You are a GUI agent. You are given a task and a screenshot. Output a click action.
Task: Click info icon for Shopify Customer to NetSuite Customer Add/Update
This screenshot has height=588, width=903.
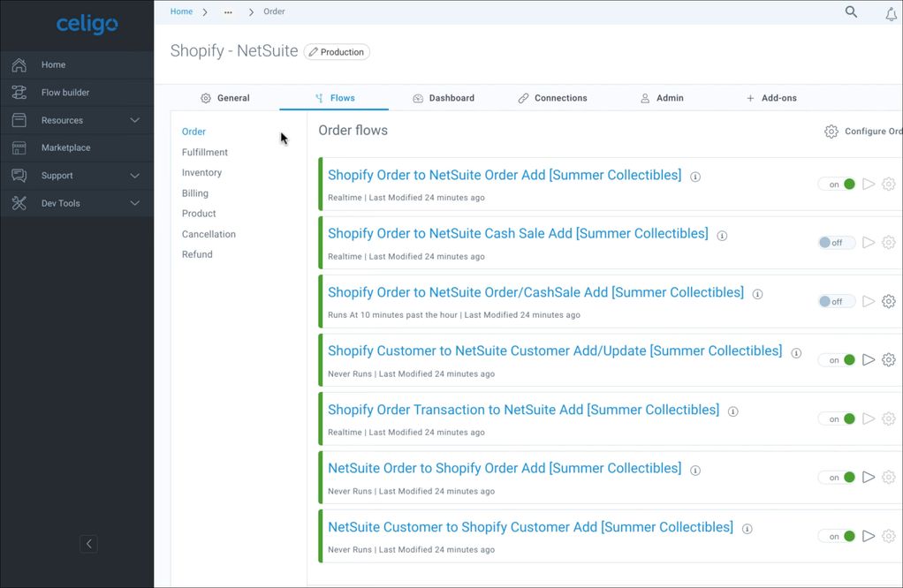coord(796,352)
